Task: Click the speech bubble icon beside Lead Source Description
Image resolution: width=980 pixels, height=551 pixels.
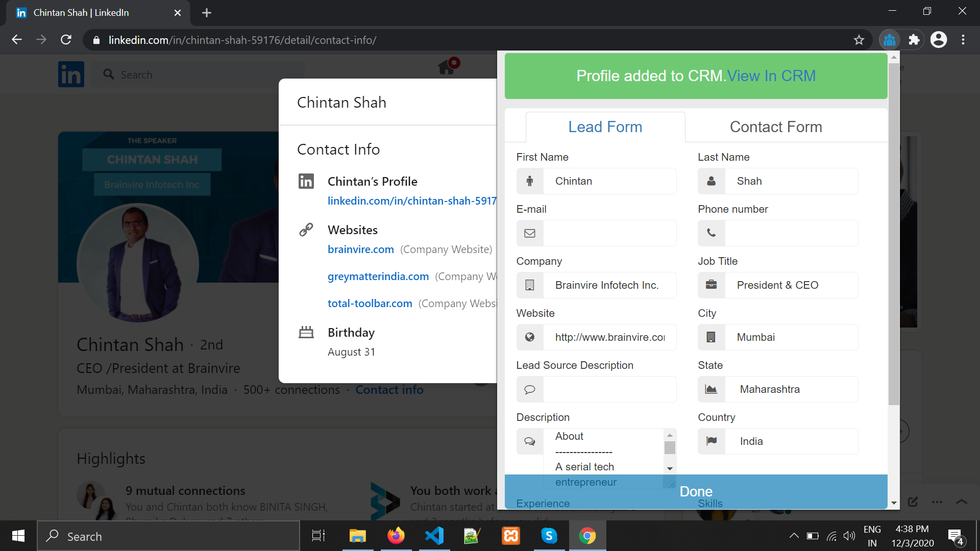Action: click(530, 389)
